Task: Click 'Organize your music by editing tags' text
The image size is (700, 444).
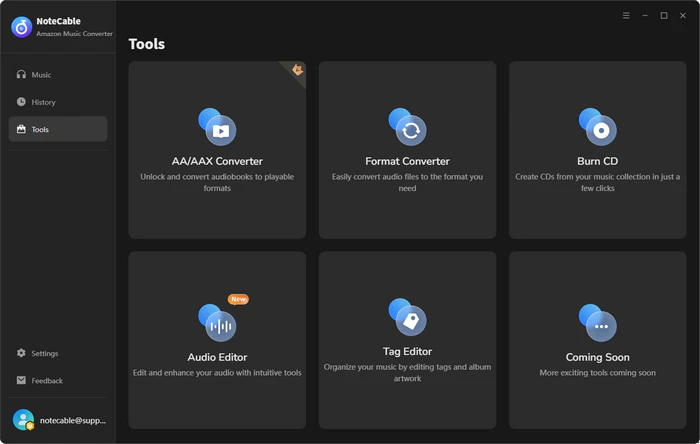Action: click(x=407, y=372)
